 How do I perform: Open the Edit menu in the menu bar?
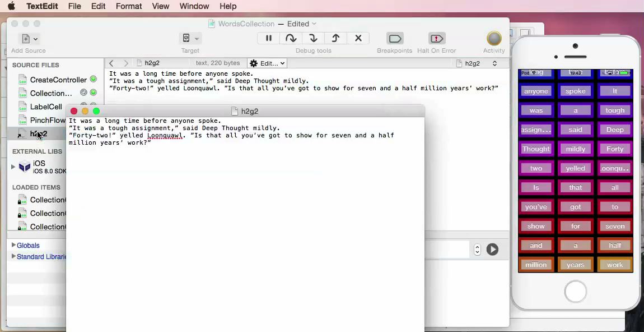coord(98,6)
